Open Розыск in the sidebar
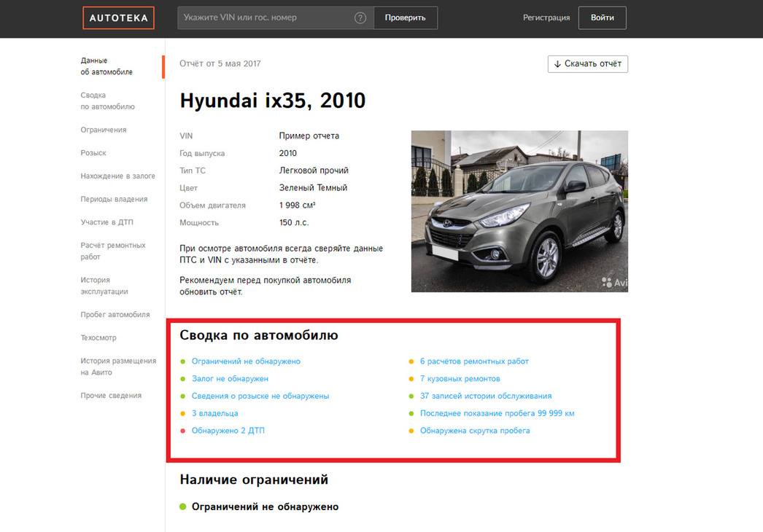The width and height of the screenshot is (763, 532). coord(93,153)
